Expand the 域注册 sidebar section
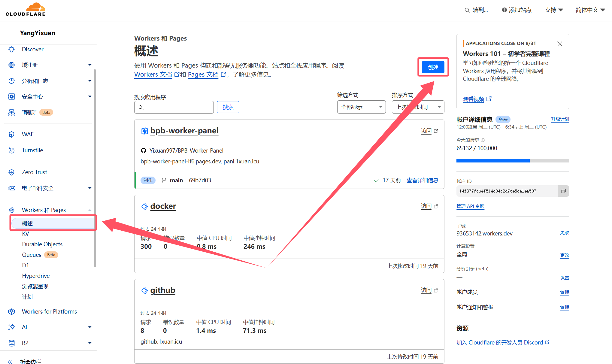This screenshot has height=364, width=612. [89, 65]
